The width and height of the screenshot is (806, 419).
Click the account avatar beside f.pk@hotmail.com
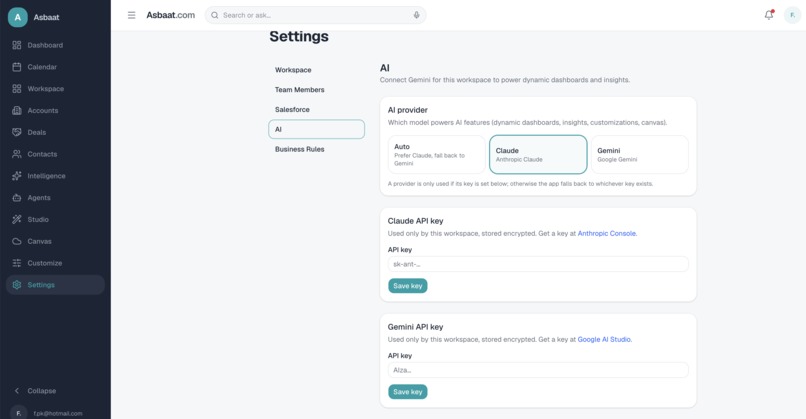[19, 413]
